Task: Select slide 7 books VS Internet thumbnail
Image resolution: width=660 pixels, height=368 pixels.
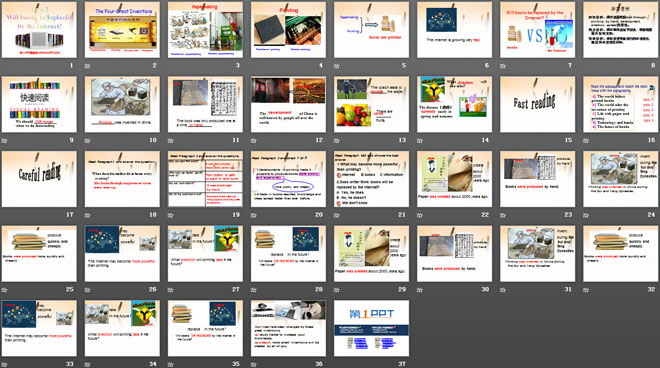Action: pyautogui.click(x=538, y=30)
